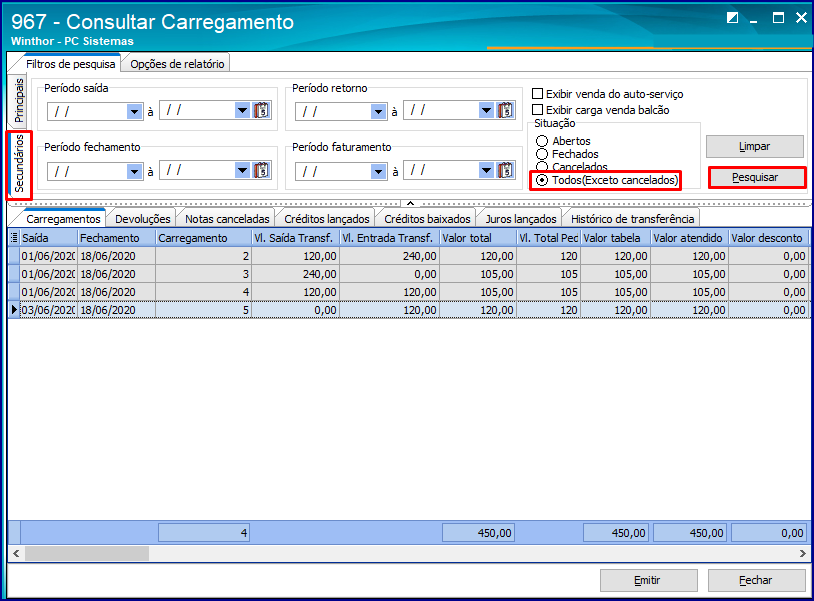Select the Fechados situation radio button
The height and width of the screenshot is (601, 814).
(x=541, y=154)
